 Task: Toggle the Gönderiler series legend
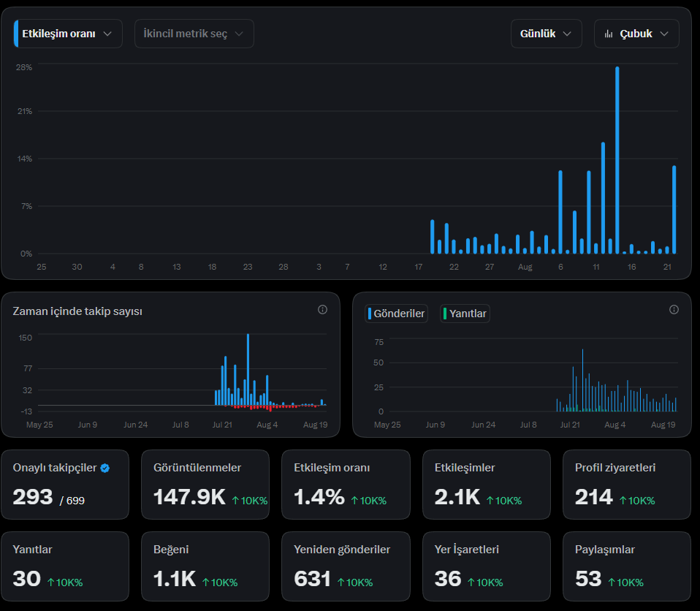point(397,314)
